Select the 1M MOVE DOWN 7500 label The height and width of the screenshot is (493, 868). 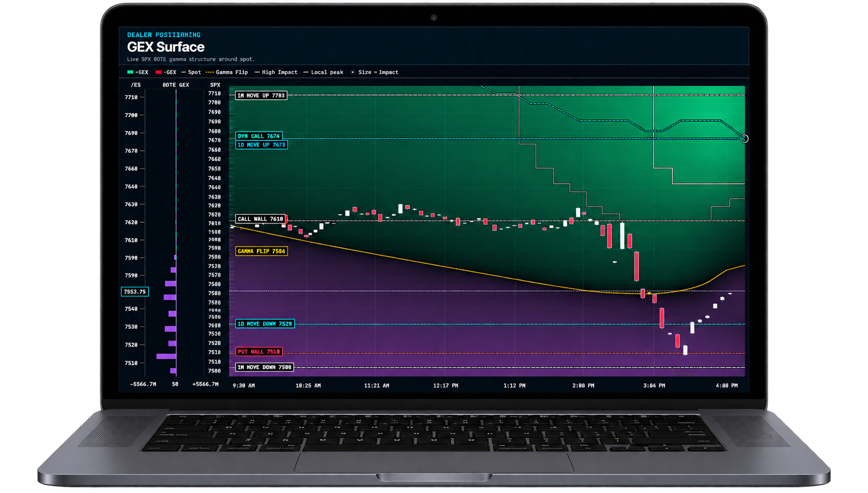(264, 367)
